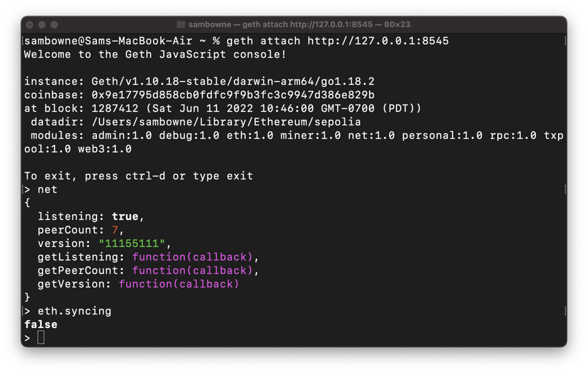
Task: Click the http://127.0.0.1:8545 URL in the command line
Action: [x=377, y=41]
